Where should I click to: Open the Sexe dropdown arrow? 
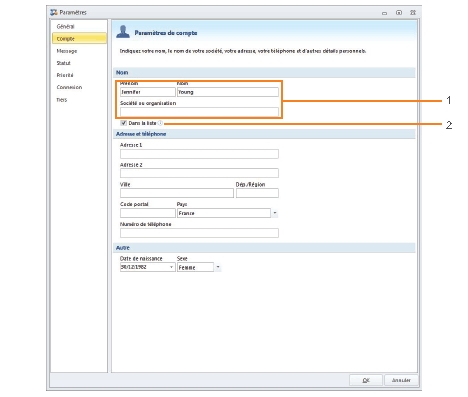218,267
